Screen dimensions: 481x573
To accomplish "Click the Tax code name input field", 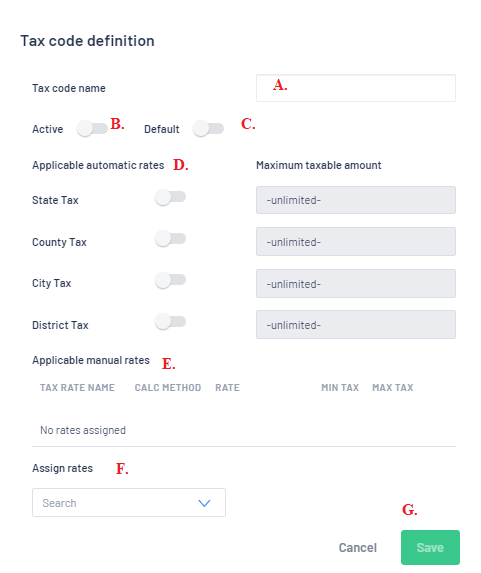I will tap(356, 88).
